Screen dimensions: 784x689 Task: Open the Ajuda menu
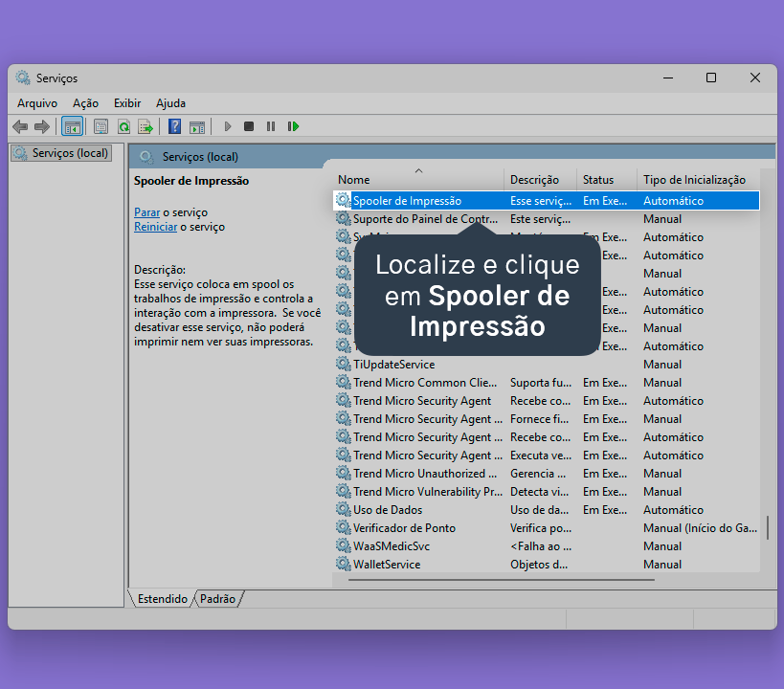pyautogui.click(x=170, y=103)
